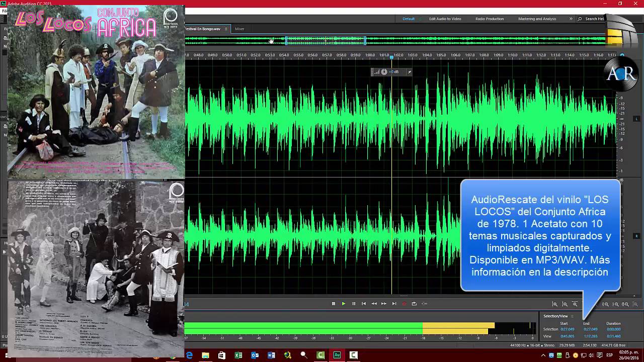The width and height of the screenshot is (644, 362).
Task: Switch to Mastering and Analysis workspace
Action: click(537, 19)
